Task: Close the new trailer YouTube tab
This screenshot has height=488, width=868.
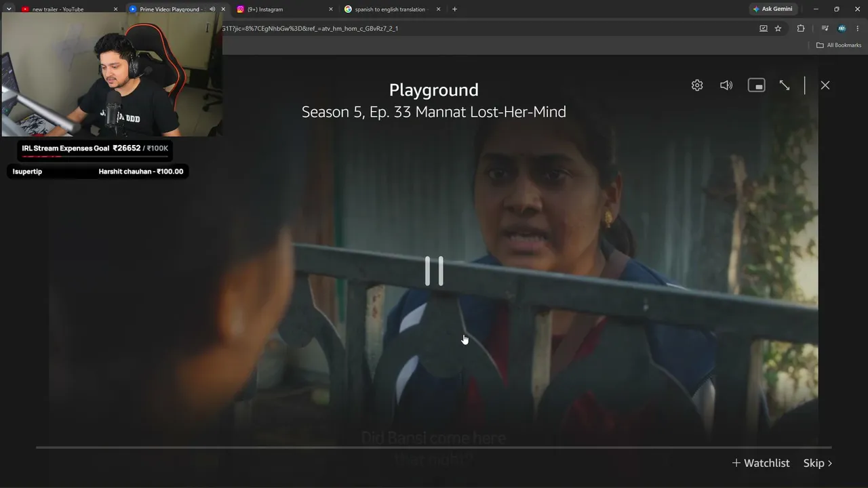Action: pos(116,9)
